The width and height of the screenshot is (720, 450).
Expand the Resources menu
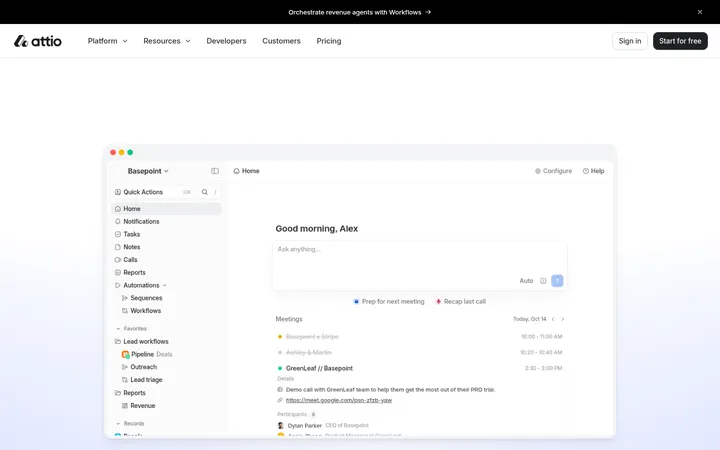click(167, 41)
